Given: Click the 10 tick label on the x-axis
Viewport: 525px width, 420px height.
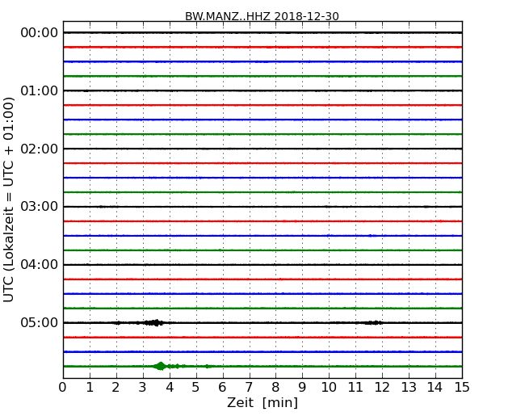Looking at the screenshot, I should click(x=329, y=387).
